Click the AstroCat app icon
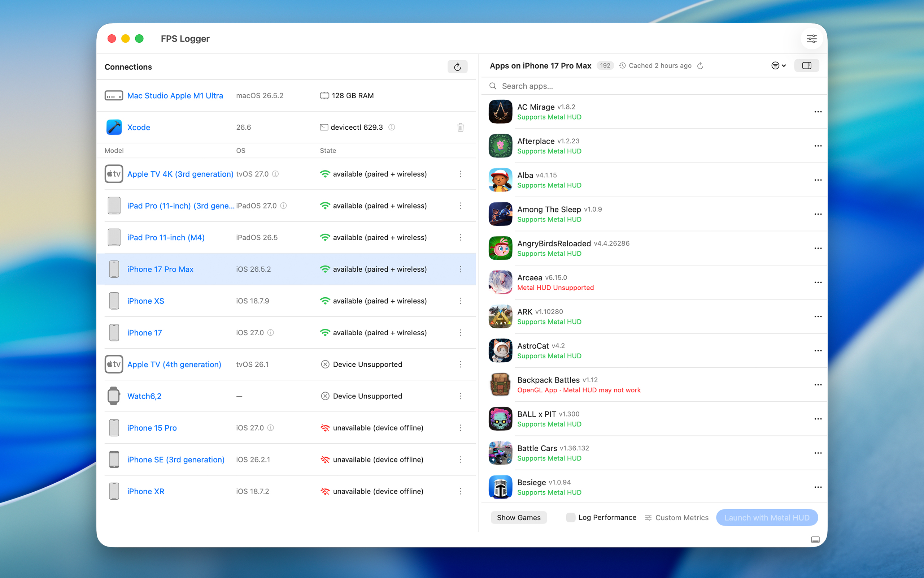Image resolution: width=924 pixels, height=578 pixels. click(x=500, y=350)
